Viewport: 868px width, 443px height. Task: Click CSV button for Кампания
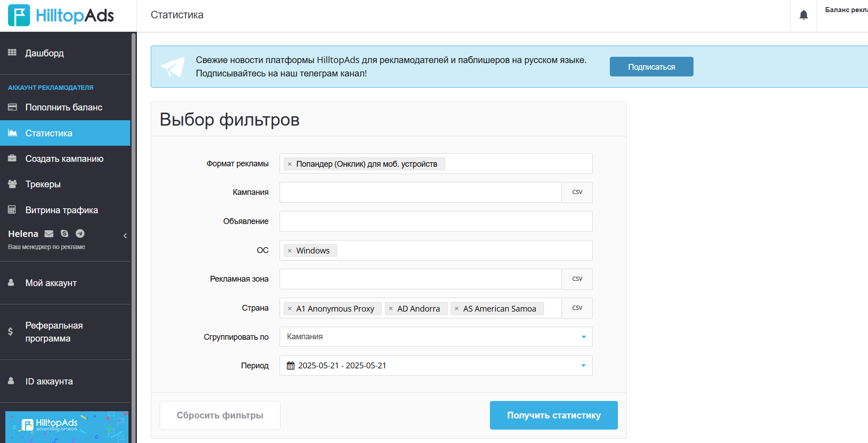pos(577,192)
